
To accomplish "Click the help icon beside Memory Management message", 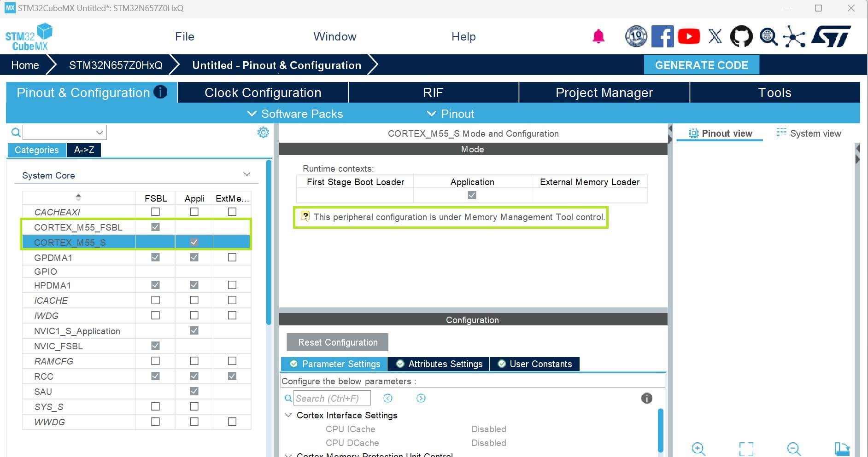I will coord(305,216).
